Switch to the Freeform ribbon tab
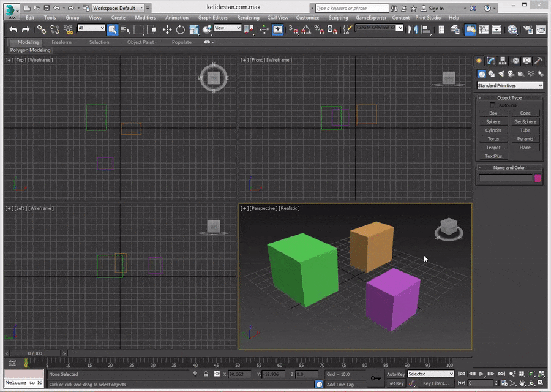Screen dimensions: 551x392 61,42
